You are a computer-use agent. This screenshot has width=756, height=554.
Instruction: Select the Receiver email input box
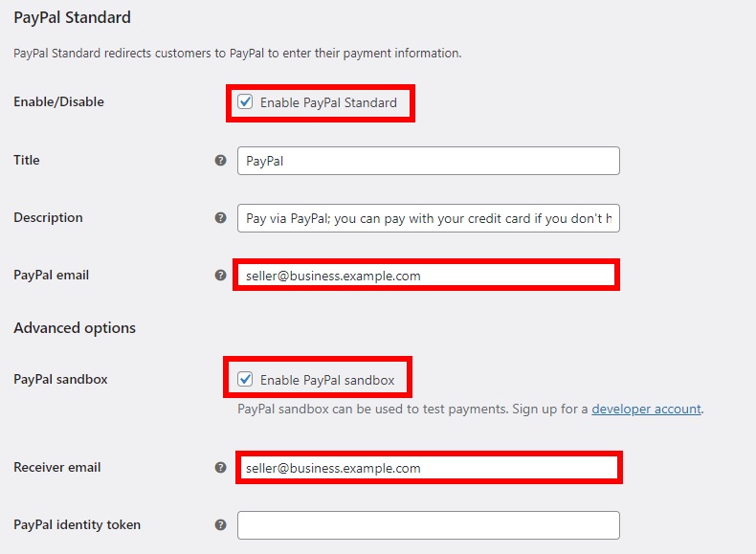pyautogui.click(x=428, y=468)
